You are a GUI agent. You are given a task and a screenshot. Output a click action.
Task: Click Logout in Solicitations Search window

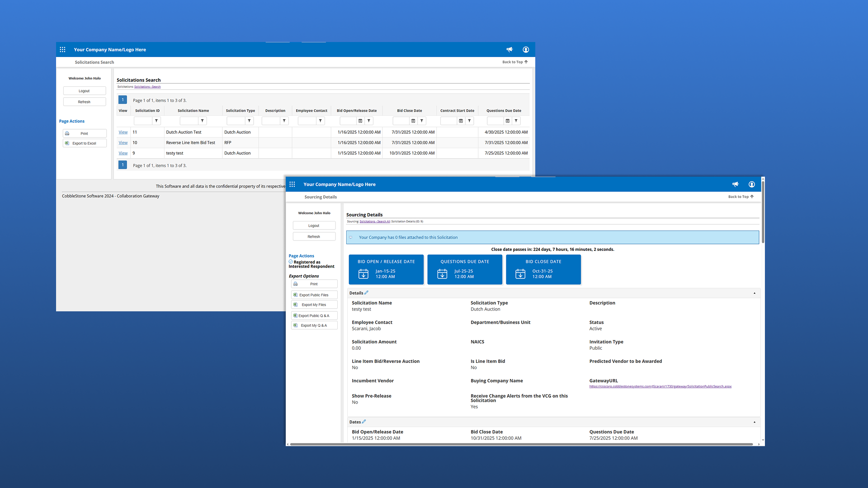[85, 91]
